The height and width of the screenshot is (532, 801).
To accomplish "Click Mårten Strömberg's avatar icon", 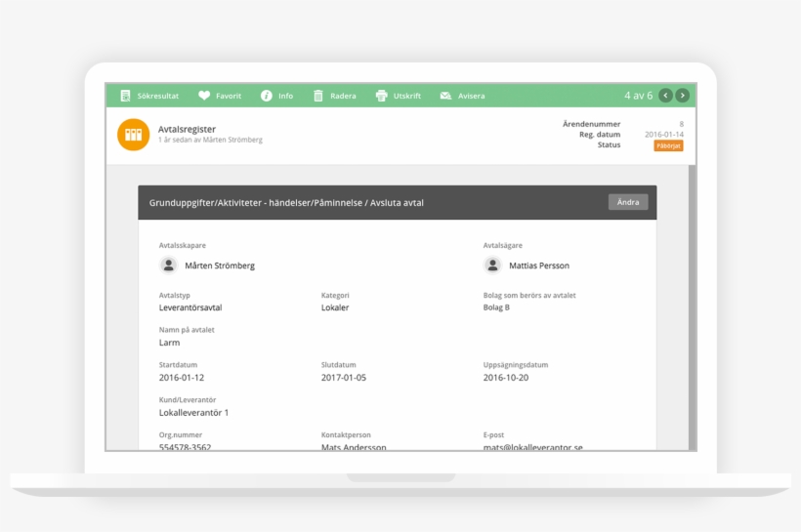I will point(169,265).
